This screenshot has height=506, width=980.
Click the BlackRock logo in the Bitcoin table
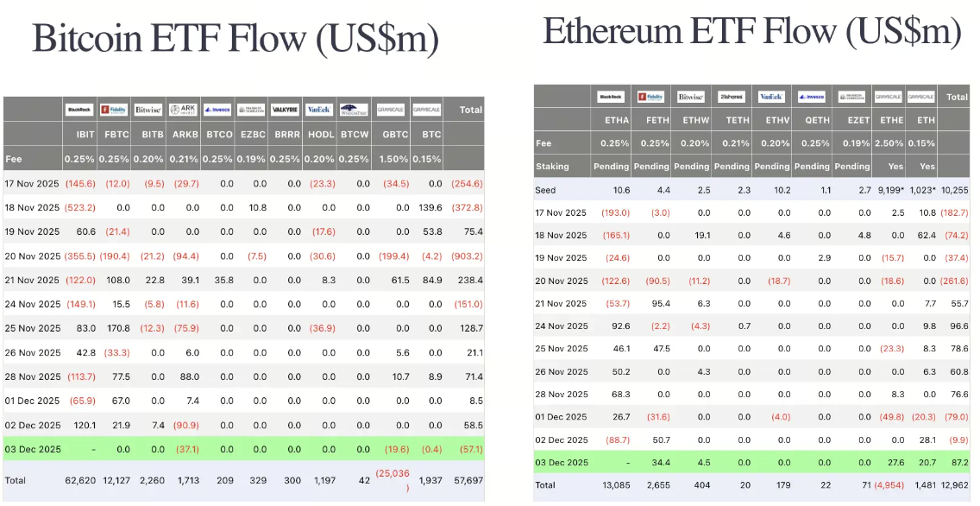click(x=79, y=110)
